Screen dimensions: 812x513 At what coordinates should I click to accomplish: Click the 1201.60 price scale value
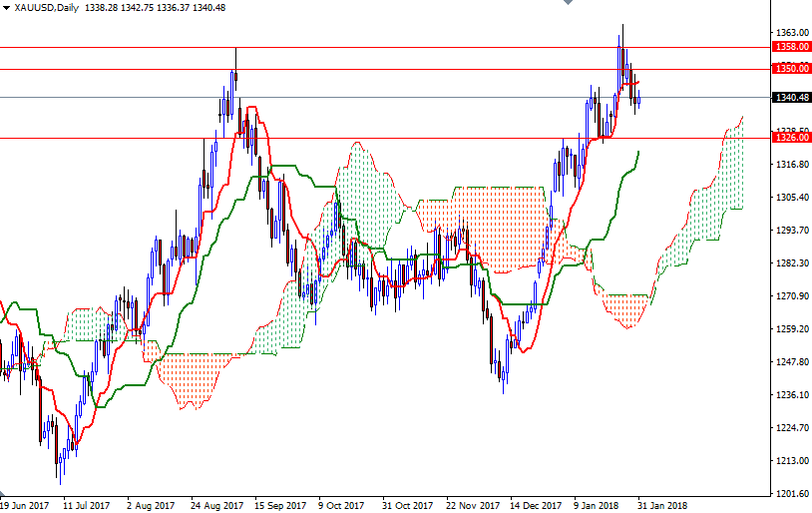click(790, 494)
